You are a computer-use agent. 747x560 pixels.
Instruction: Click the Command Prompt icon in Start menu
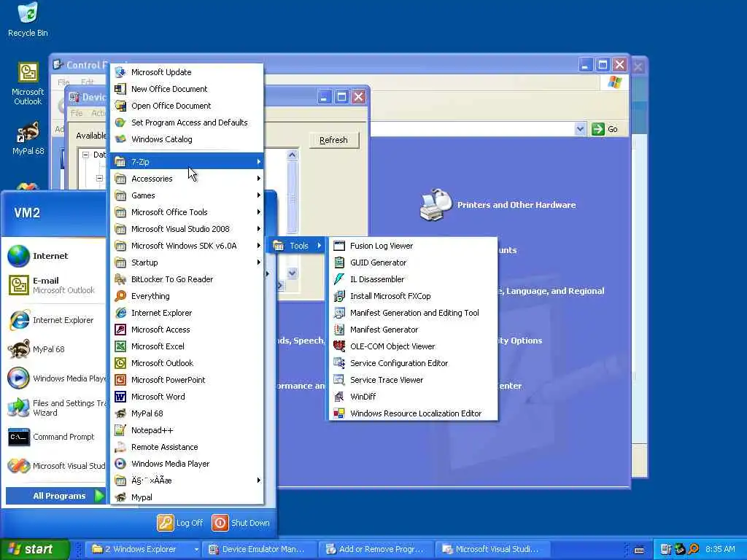(x=19, y=437)
